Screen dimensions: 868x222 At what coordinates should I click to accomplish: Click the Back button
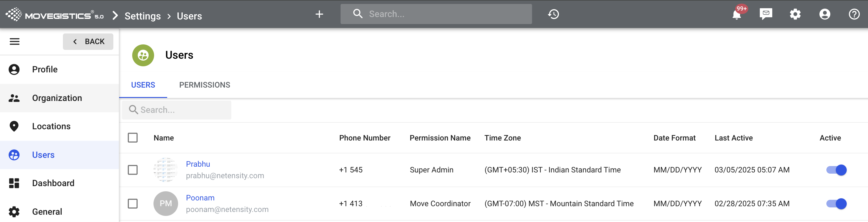[x=88, y=41]
